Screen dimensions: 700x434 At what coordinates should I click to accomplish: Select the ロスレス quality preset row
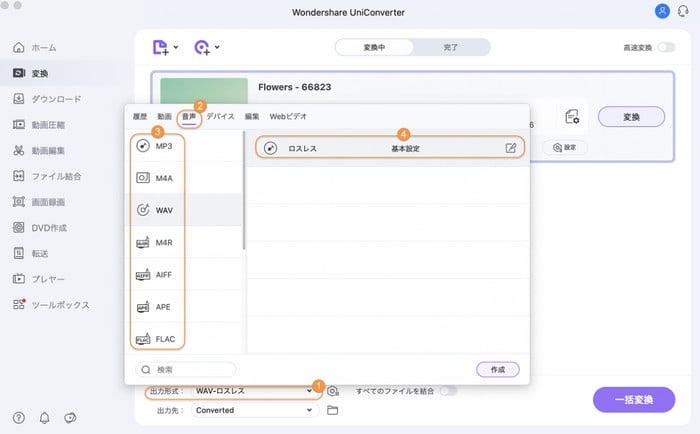point(389,148)
